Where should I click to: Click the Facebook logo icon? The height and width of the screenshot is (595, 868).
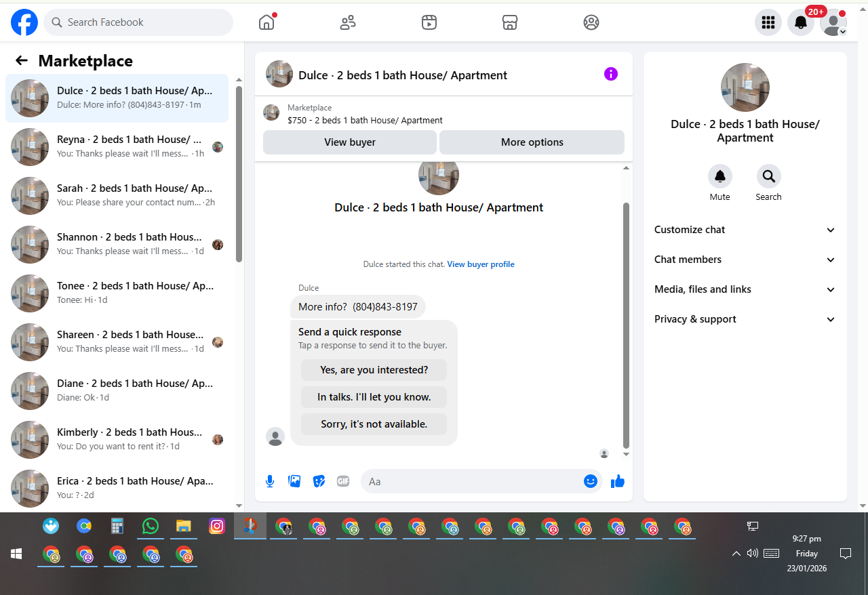24,22
